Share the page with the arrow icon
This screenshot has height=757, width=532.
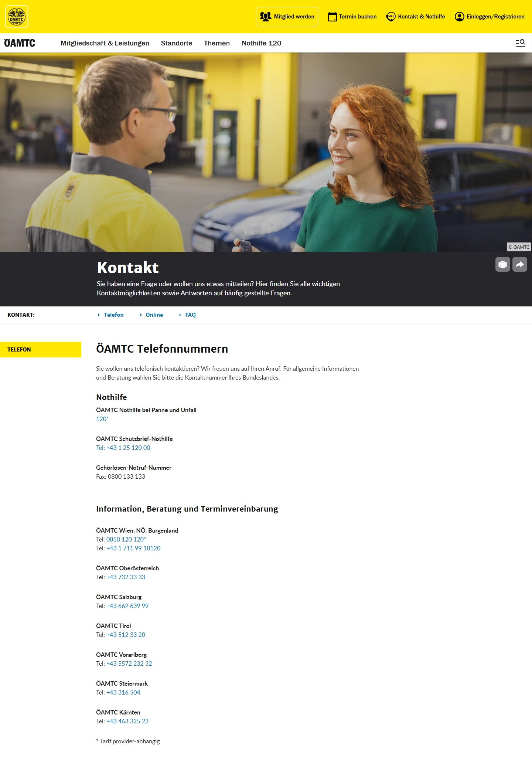coord(520,264)
